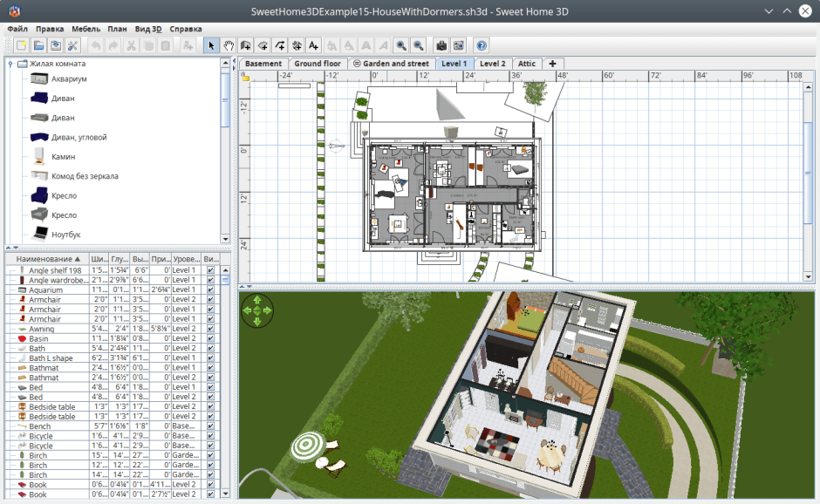Image resolution: width=820 pixels, height=504 pixels.
Task: Toggle visibility checkbox for Basin
Action: (210, 338)
